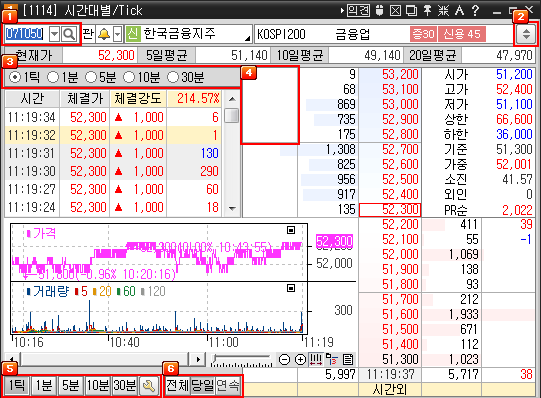541x398 pixels.
Task: Zoom in the chart with plus icon
Action: tap(300, 360)
